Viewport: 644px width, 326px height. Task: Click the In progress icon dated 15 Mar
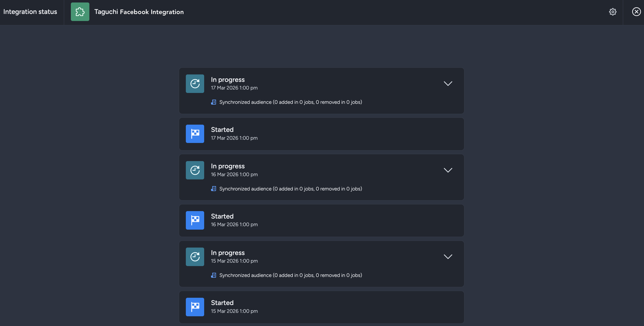(195, 257)
